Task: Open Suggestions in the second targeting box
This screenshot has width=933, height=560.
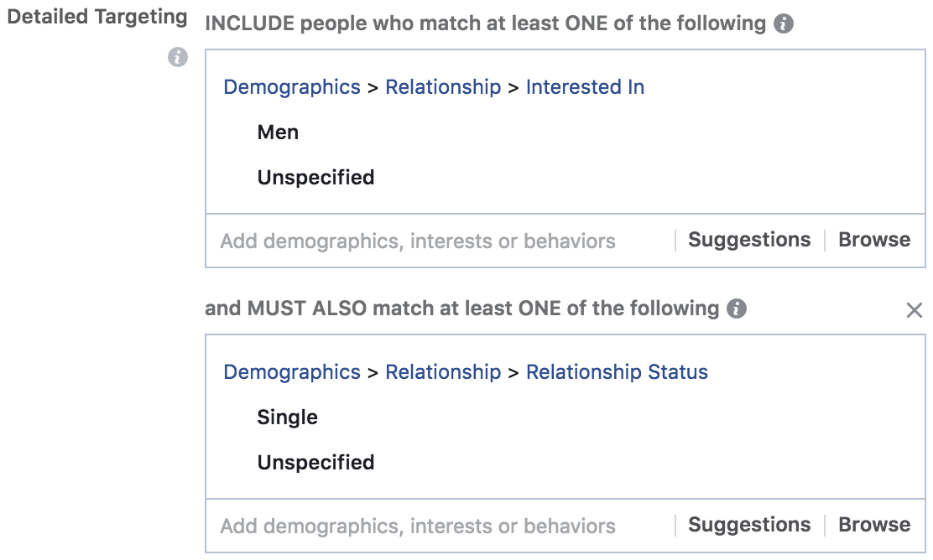Action: pos(749,525)
